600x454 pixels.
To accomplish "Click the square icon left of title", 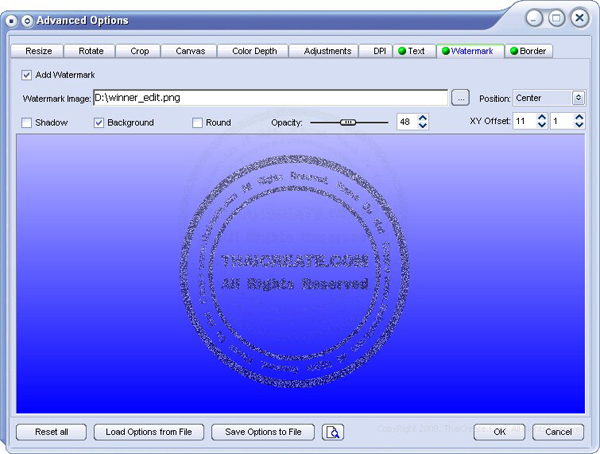I will [x=11, y=21].
